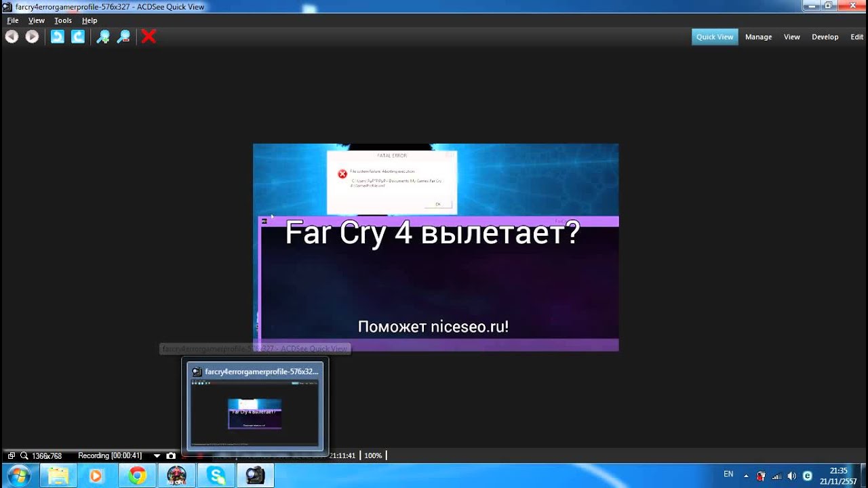
Task: Delete the image with the red X
Action: [x=149, y=37]
